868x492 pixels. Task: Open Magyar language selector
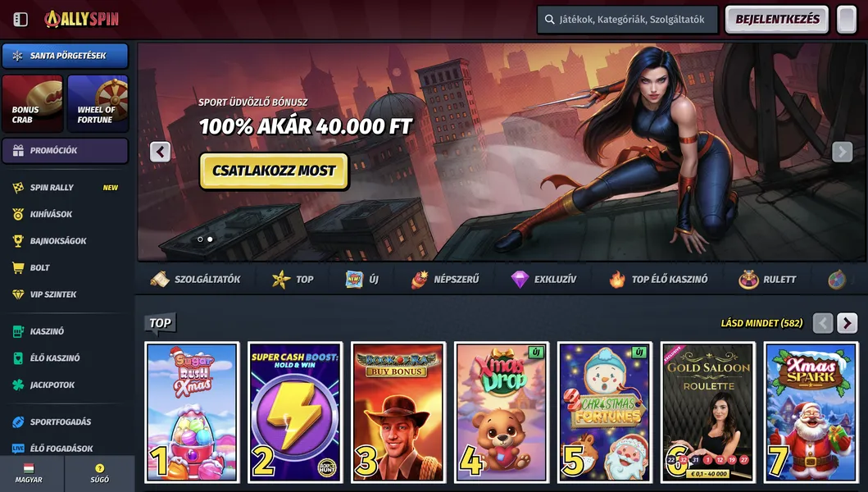(x=29, y=474)
